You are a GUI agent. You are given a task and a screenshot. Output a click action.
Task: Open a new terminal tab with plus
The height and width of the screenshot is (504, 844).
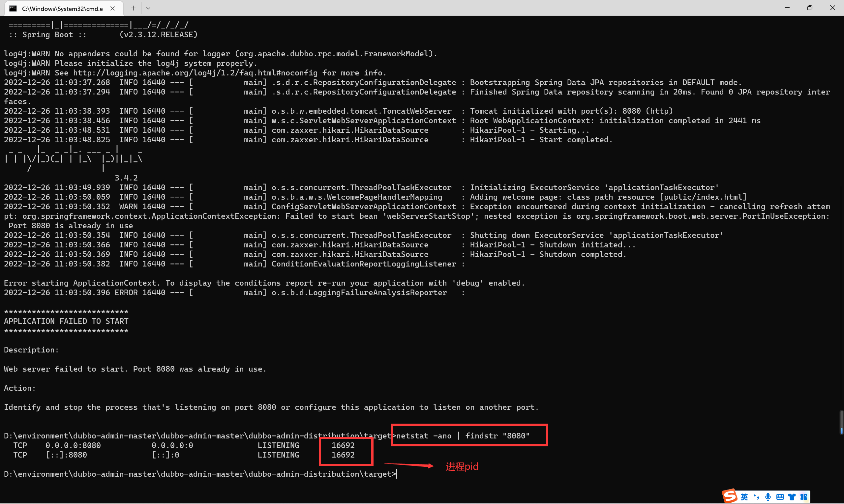tap(133, 8)
